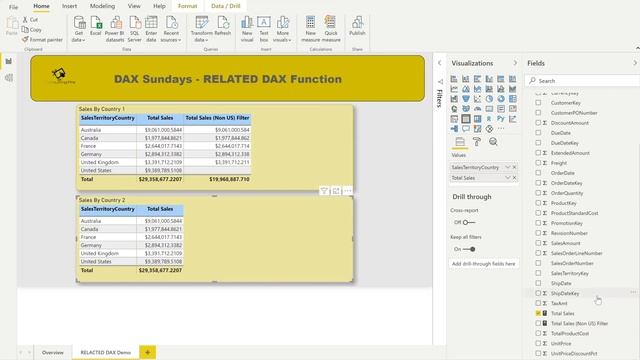Create a Quick measure
The image size is (640, 360).
click(331, 29)
